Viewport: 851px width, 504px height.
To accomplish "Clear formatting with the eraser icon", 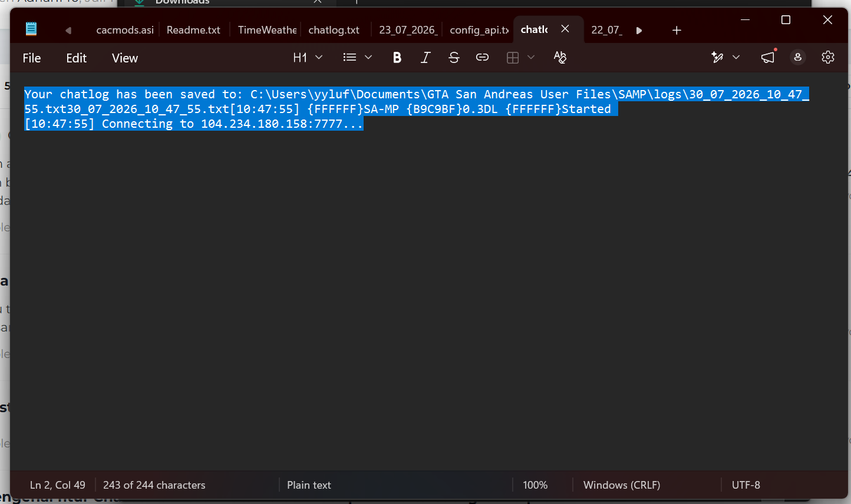I will [560, 57].
